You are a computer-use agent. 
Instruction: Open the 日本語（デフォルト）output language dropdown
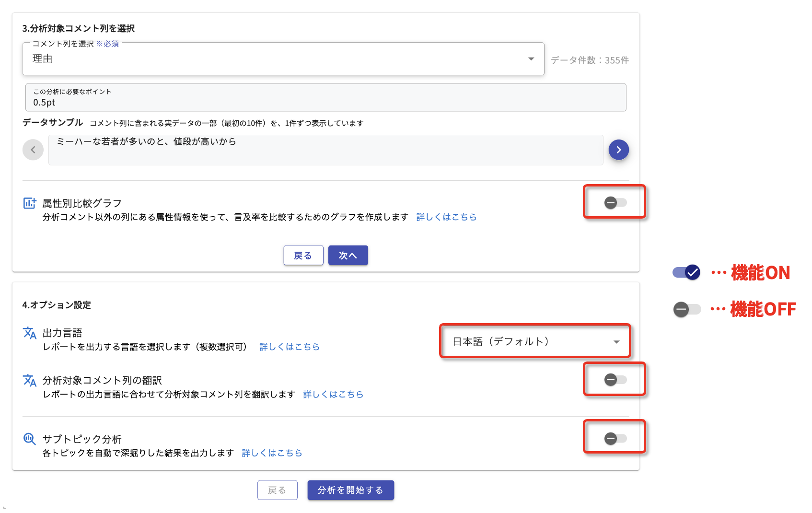click(x=535, y=341)
